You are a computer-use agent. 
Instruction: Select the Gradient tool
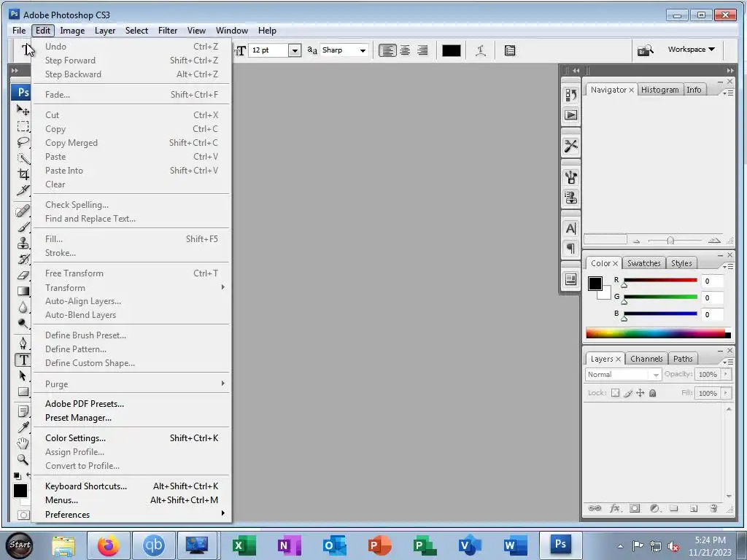(x=23, y=291)
